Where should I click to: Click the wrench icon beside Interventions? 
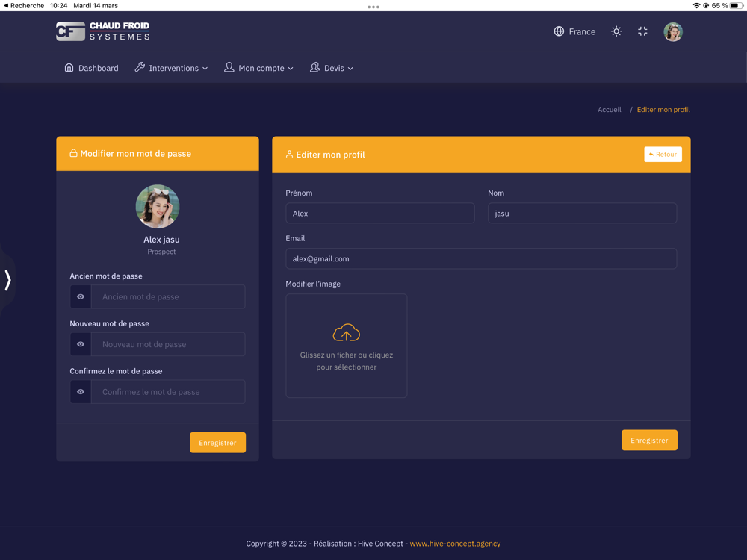tap(140, 67)
